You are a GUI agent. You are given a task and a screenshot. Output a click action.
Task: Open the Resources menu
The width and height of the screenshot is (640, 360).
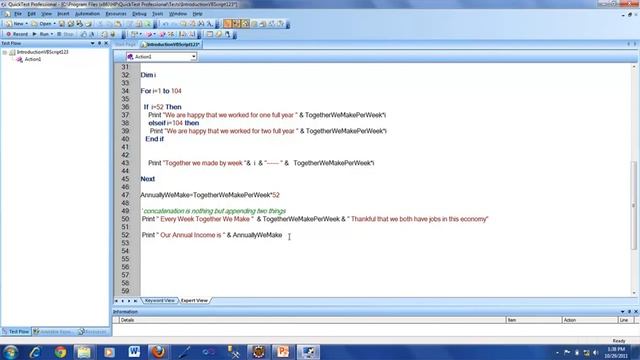click(116, 14)
